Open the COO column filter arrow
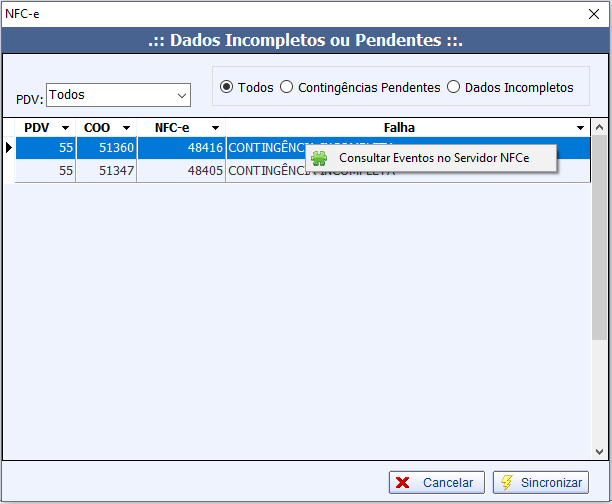 coord(126,128)
